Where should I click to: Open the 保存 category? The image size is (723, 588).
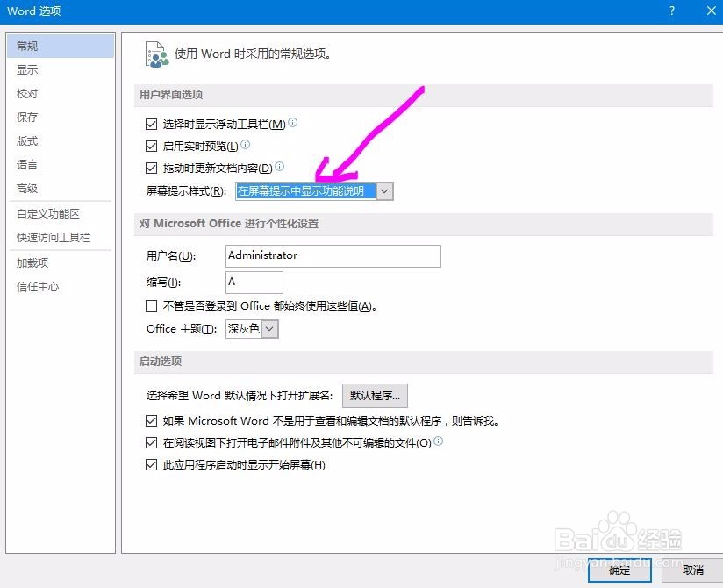click(61, 117)
